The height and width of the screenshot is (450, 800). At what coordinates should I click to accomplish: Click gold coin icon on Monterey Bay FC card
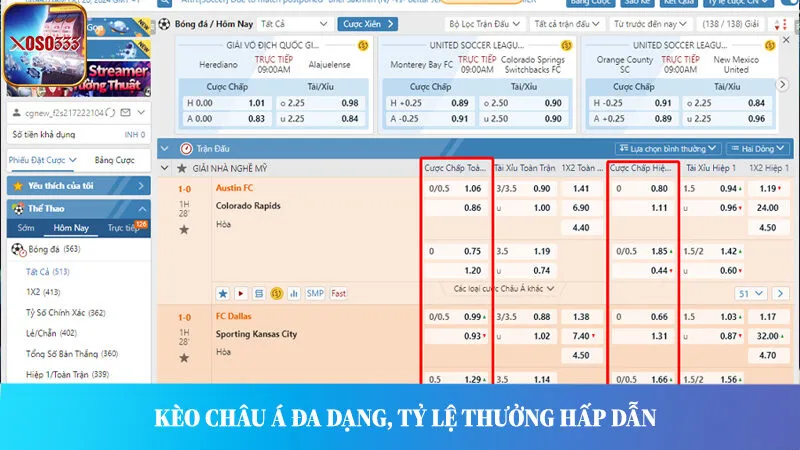[x=566, y=45]
